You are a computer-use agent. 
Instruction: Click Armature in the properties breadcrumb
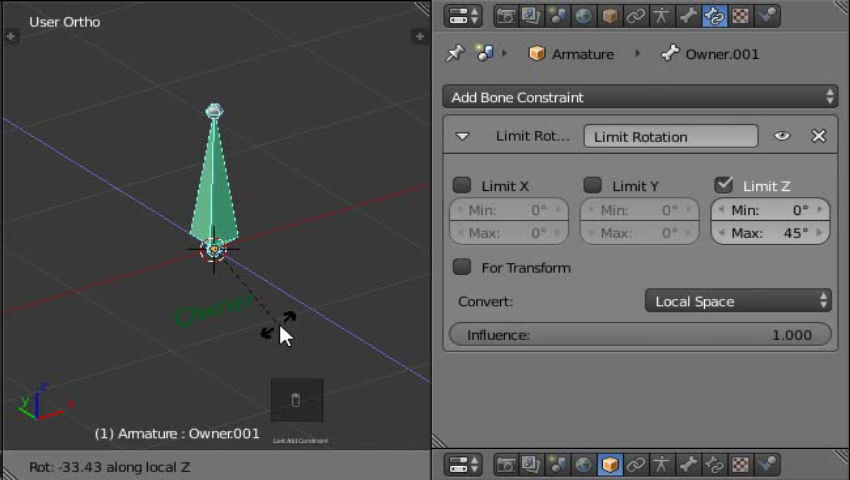coord(571,54)
